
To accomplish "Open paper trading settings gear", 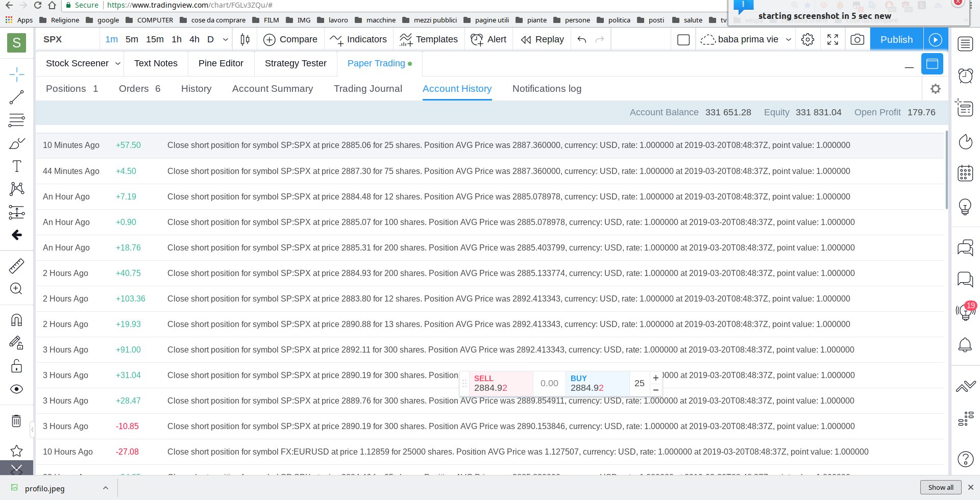I will tap(935, 89).
